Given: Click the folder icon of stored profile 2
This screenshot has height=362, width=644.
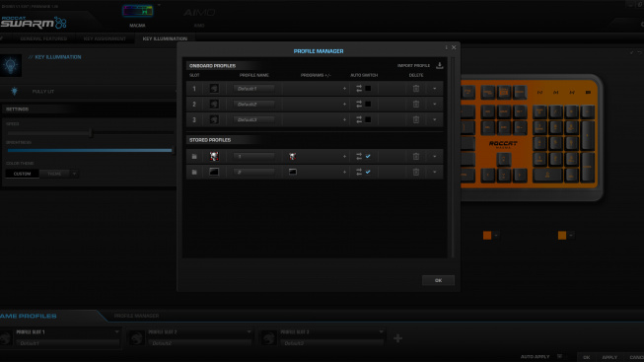Looking at the screenshot, I should [x=194, y=172].
